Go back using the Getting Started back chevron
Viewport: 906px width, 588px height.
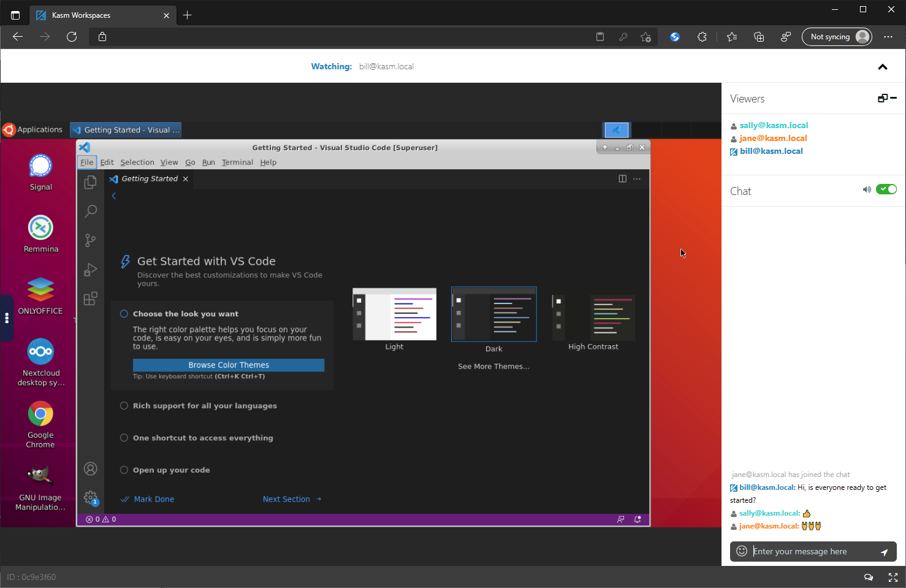[113, 196]
